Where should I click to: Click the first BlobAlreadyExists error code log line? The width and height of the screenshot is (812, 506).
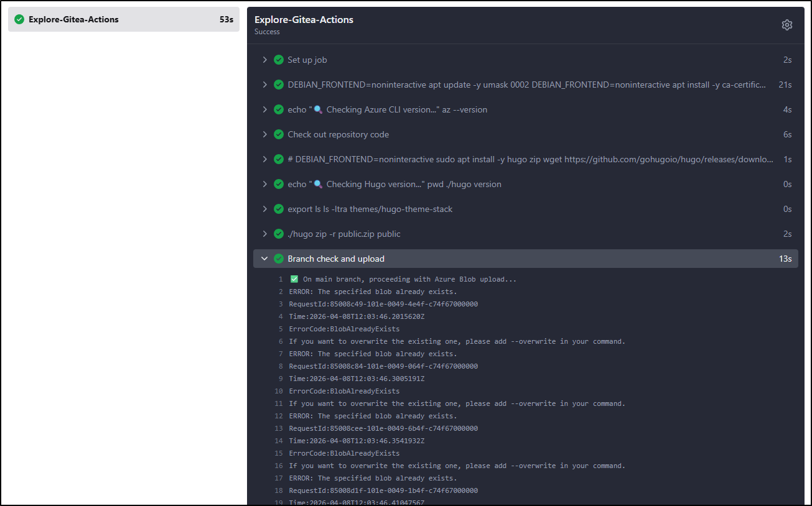click(x=344, y=329)
